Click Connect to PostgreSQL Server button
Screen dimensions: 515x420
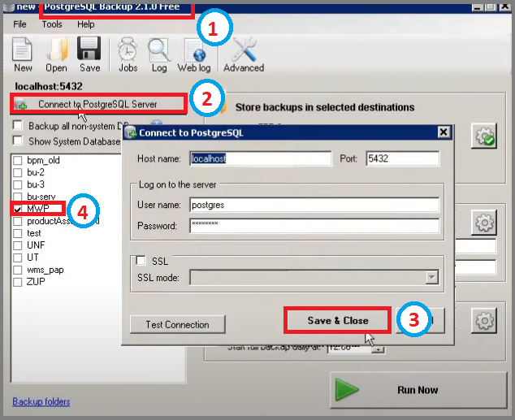[98, 104]
